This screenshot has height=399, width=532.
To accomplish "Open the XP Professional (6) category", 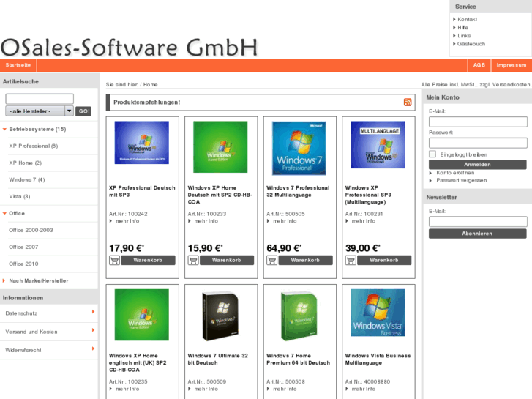I will pyautogui.click(x=34, y=146).
